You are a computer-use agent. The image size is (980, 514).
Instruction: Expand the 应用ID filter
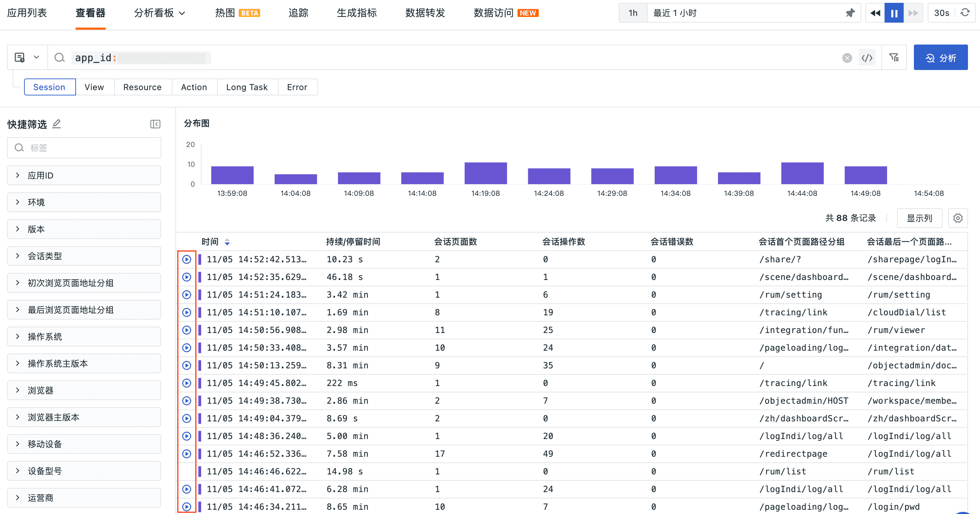coord(84,175)
